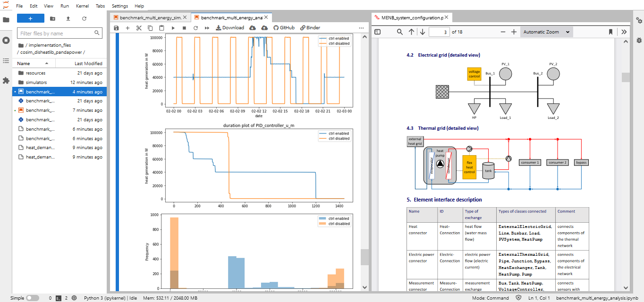Open the running terminals and kernels sidebar
The image size is (644, 302).
tap(6, 40)
